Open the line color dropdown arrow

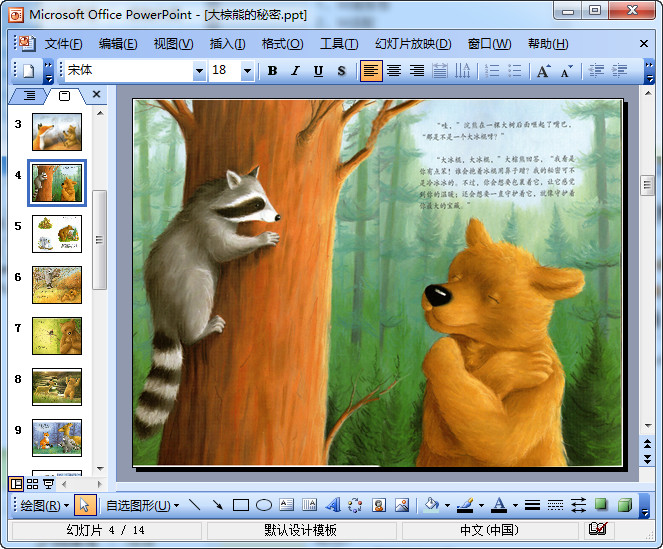click(481, 505)
